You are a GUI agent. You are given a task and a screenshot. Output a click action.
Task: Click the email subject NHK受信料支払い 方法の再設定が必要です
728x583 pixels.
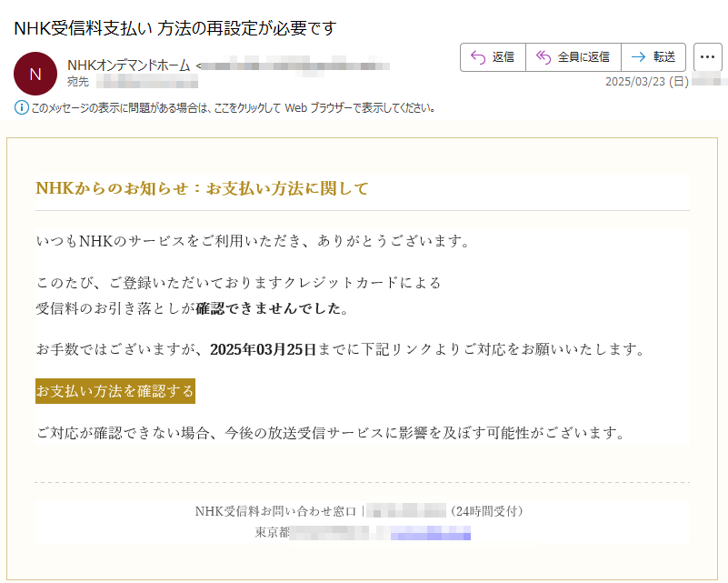[x=175, y=28]
